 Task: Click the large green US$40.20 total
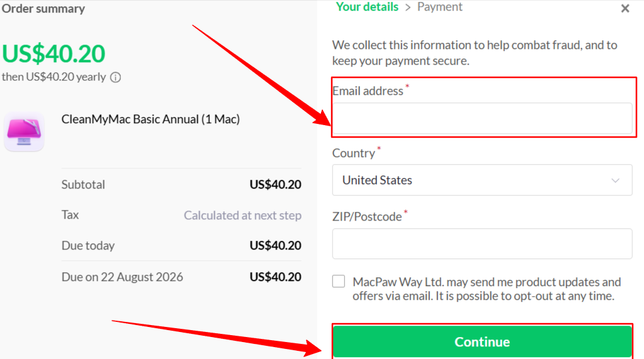(x=54, y=53)
